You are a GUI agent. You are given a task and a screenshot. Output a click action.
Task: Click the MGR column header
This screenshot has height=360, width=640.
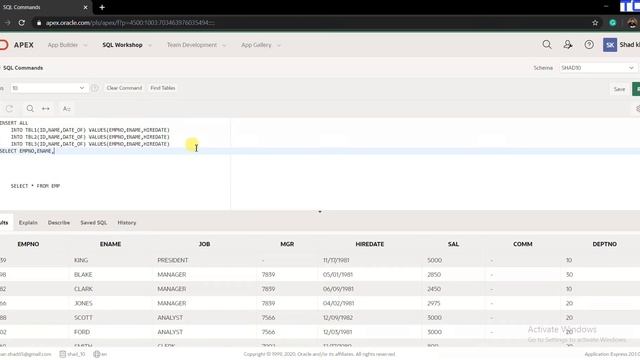(287, 244)
